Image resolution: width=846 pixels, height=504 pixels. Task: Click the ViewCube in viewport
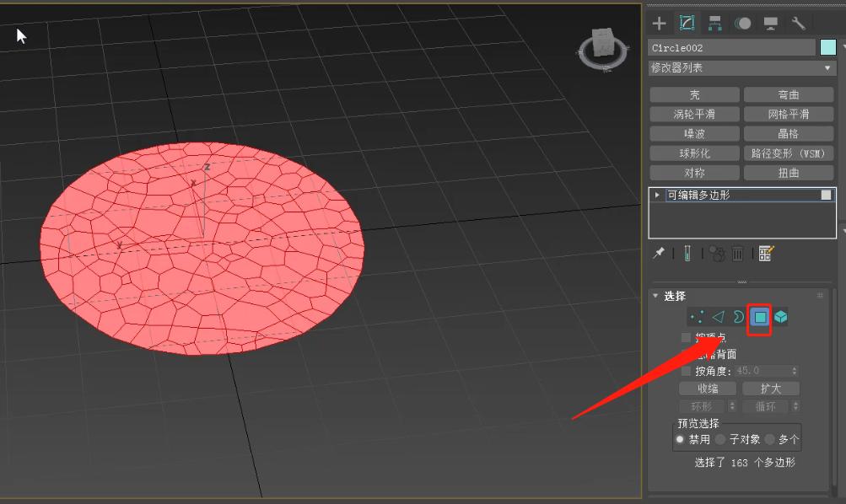tap(603, 46)
